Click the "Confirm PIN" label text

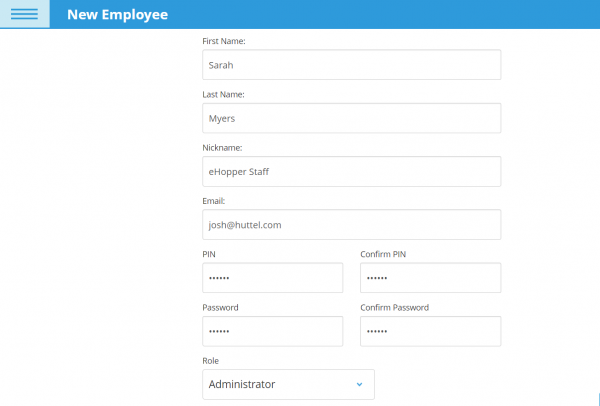pos(383,254)
